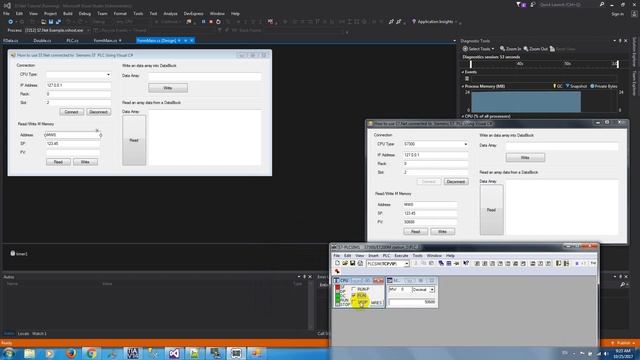Screen dimensions: 640x360
Task: Click MRES button in PLCSIM CPU window
Action: 376,302
